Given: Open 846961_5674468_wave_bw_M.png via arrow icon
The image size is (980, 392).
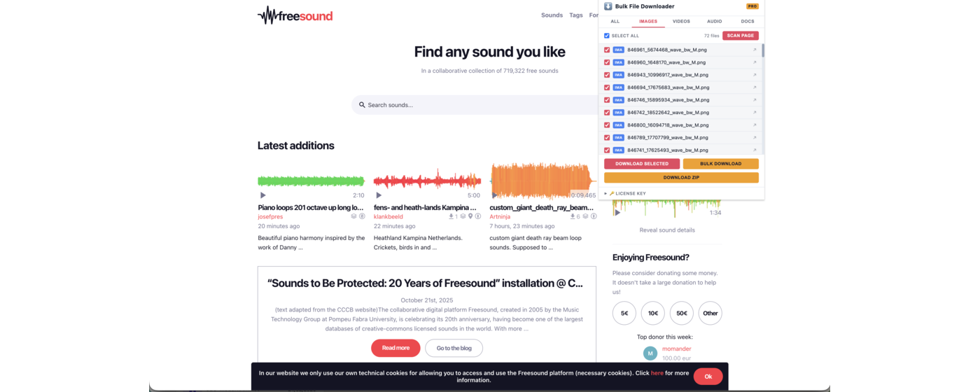Looking at the screenshot, I should pos(755,50).
